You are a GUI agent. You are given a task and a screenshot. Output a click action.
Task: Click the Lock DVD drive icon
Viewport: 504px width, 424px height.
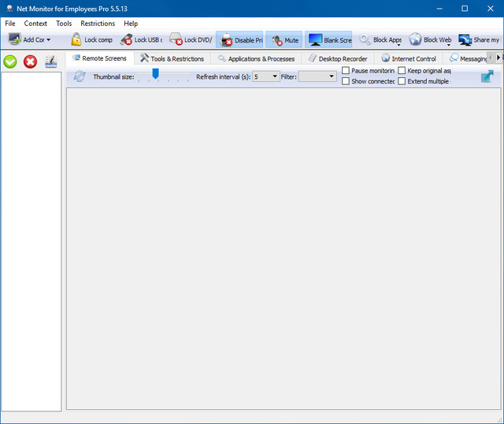tap(176, 39)
